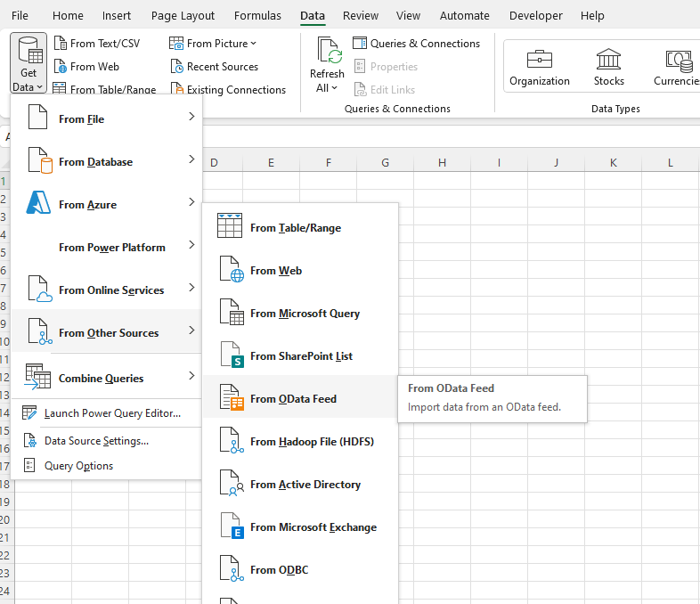The width and height of the screenshot is (700, 604).
Task: Click the OData Feed orange icon
Action: pos(232,397)
